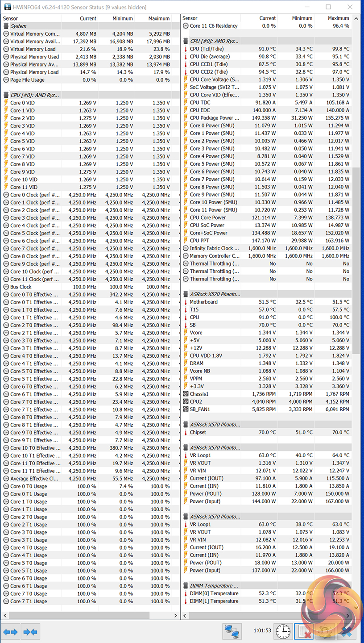Select the Core 11 C6 Residency row
Screen dimensions: 364x643
coord(266,26)
